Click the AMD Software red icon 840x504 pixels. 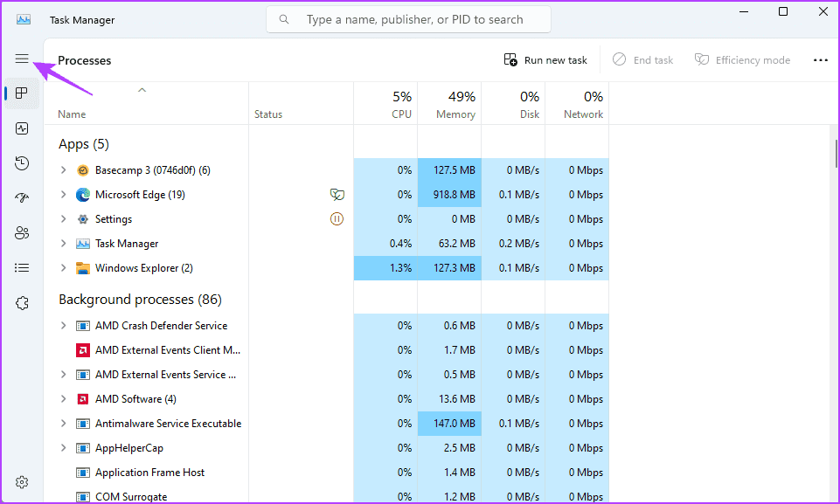(x=82, y=399)
